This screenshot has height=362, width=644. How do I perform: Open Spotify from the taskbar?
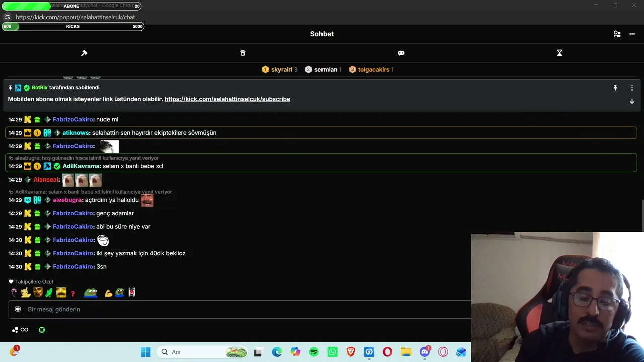[x=314, y=352]
